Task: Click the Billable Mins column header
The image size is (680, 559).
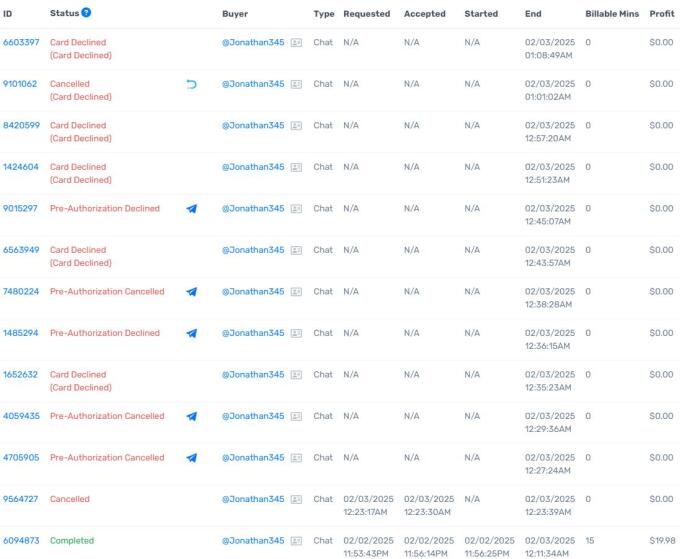Action: click(x=612, y=13)
